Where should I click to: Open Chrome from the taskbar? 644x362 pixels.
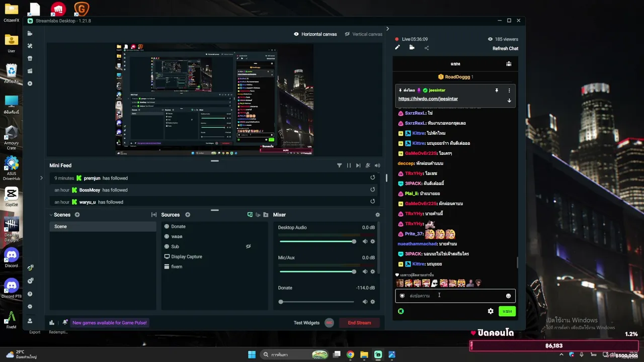[350, 354]
